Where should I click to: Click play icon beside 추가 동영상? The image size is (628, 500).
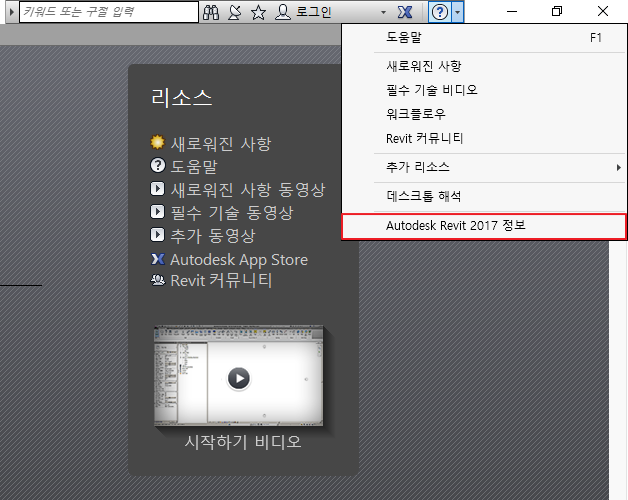pos(157,235)
